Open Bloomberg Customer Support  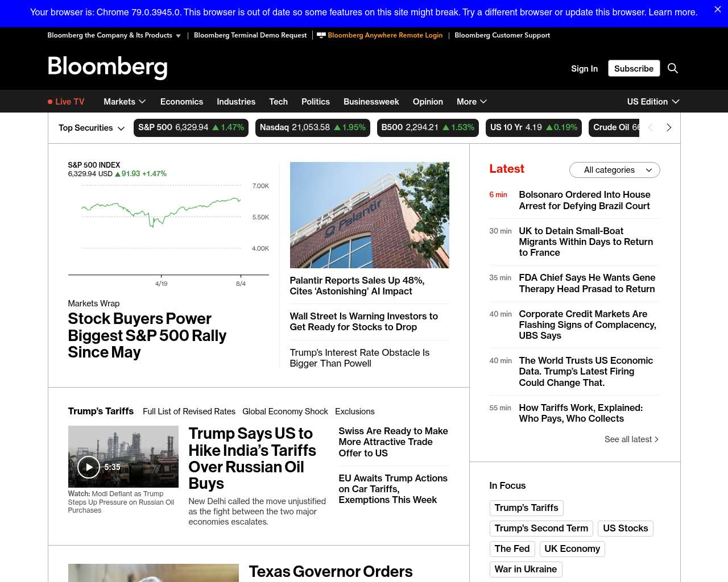point(502,35)
